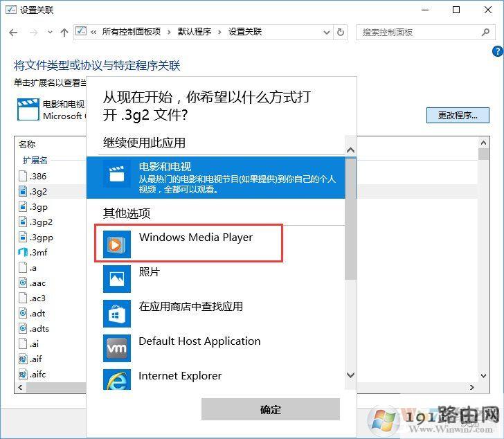Click the file list horizontal scroll-right arrow
The width and height of the screenshot is (504, 439).
[472, 387]
